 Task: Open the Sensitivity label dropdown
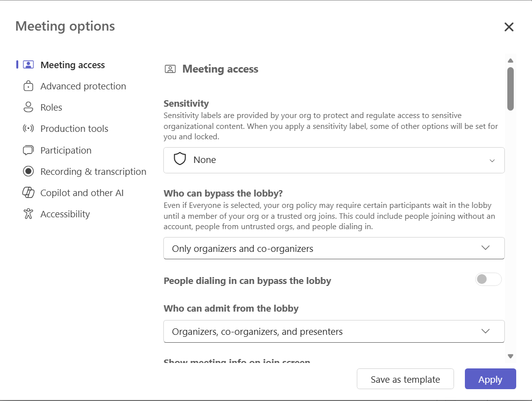click(x=334, y=160)
